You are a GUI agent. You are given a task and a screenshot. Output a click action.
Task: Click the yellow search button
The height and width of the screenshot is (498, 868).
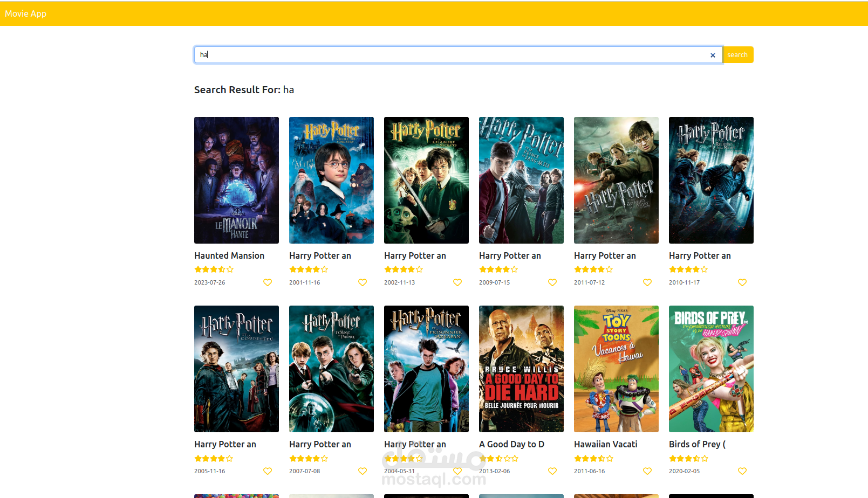click(x=737, y=54)
